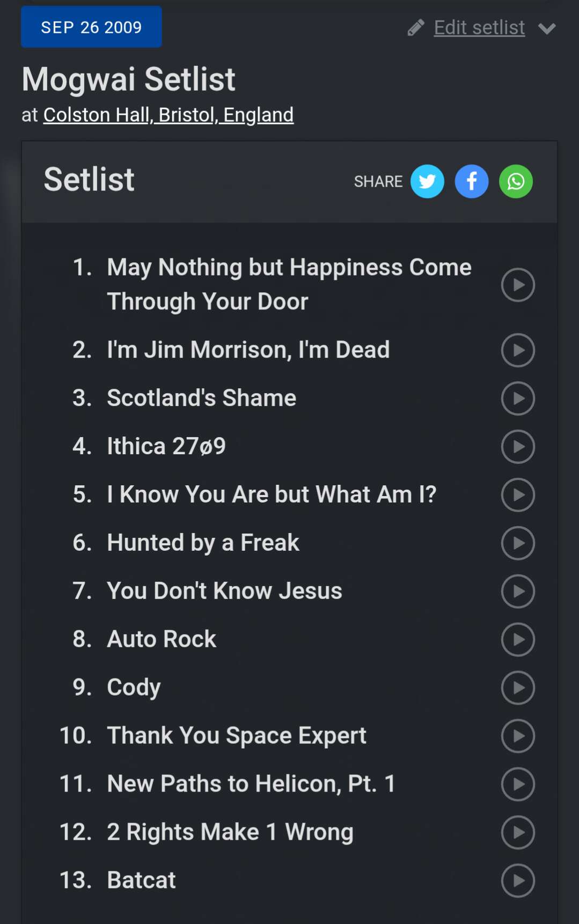The image size is (579, 924).
Task: Share setlist on Twitter
Action: pyautogui.click(x=427, y=182)
